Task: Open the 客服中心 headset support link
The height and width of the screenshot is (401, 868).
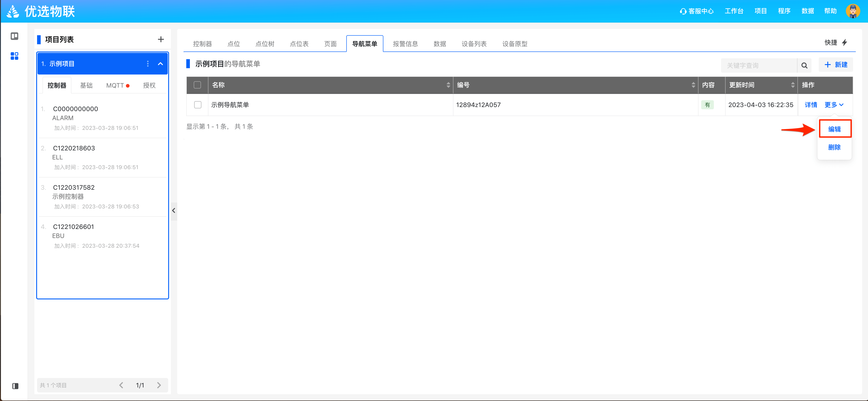Action: pyautogui.click(x=696, y=11)
